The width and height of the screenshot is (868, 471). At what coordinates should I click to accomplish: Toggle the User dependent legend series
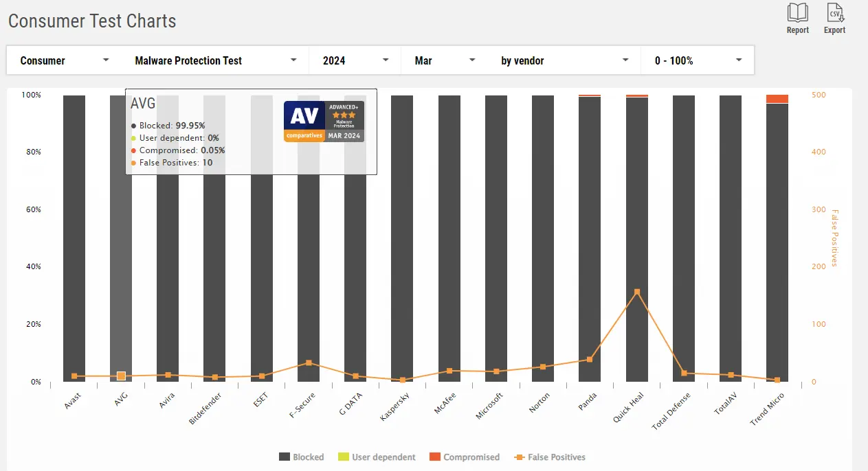coord(377,457)
